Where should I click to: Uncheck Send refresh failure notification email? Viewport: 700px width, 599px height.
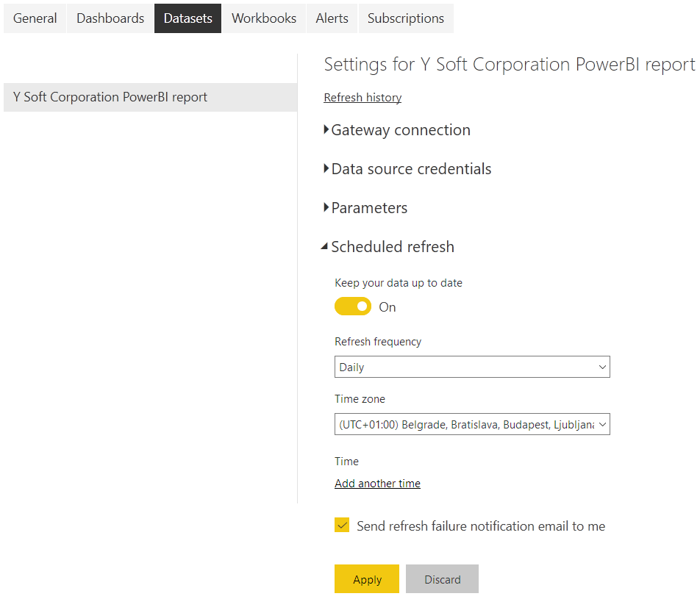point(342,526)
